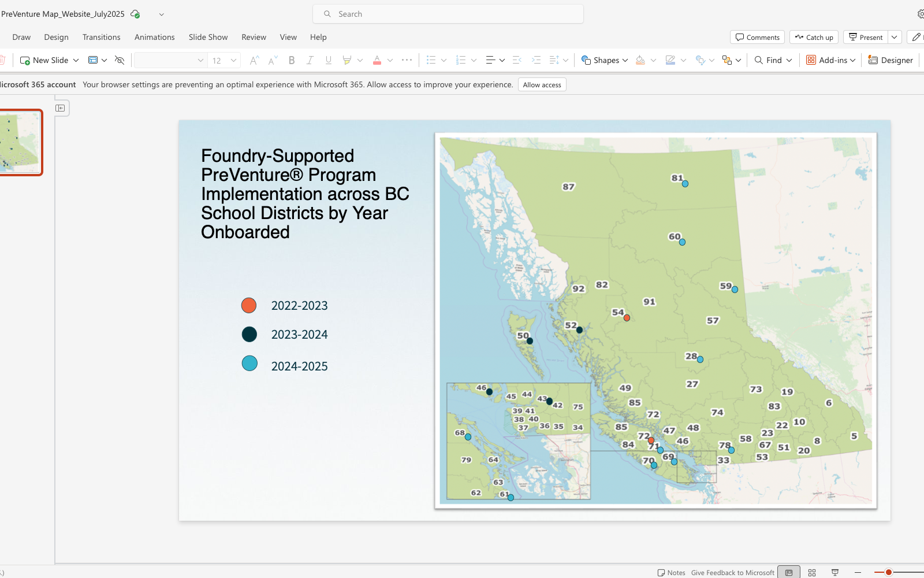Click Allow access in notification bar
Viewport: 924px width, 578px height.
(542, 84)
